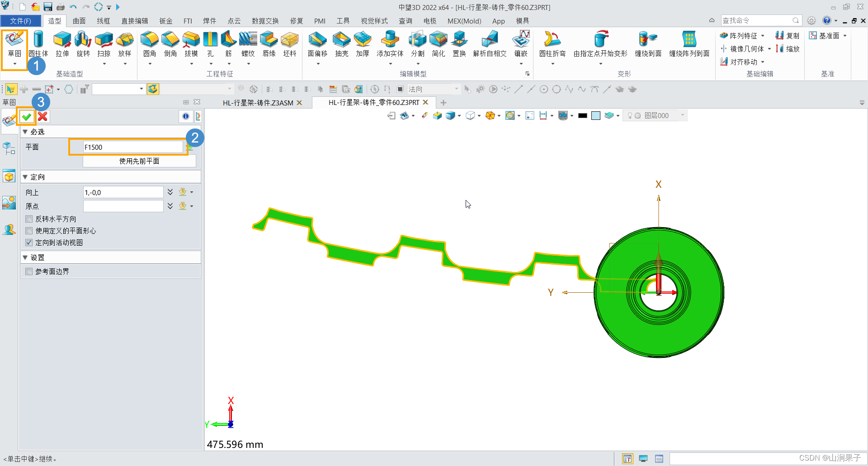Open the 钣金 ribbon tab
The image size is (868, 466).
point(166,21)
